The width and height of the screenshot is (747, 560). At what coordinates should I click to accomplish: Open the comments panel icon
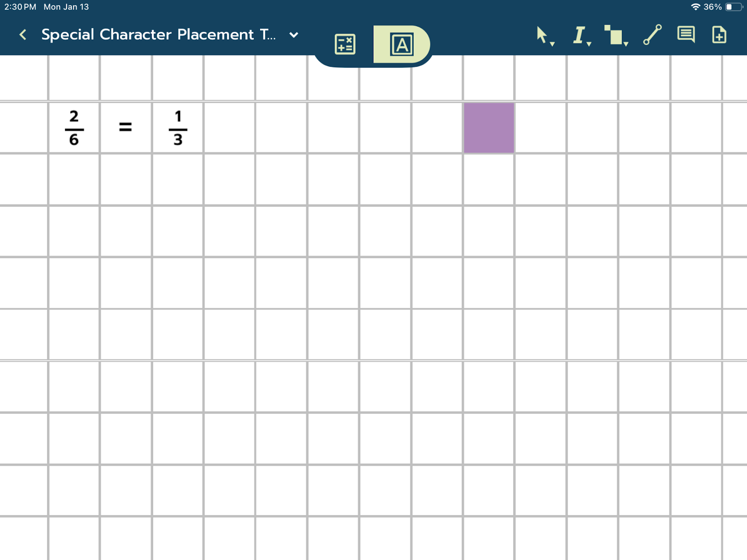tap(686, 35)
